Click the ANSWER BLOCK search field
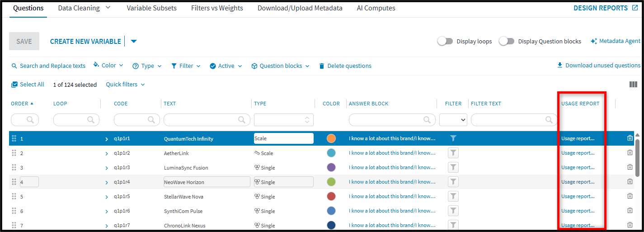 392,120
